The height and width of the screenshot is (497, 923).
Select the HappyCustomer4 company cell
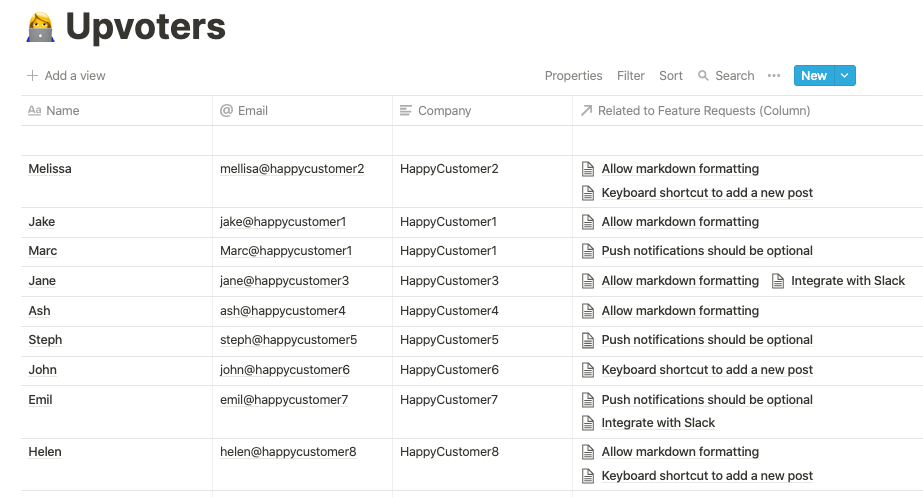point(449,311)
